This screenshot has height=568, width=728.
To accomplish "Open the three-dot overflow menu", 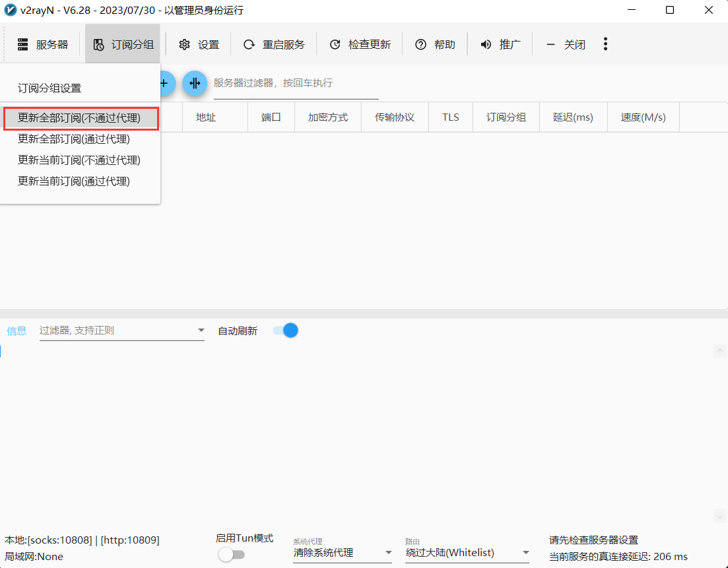I will (x=605, y=44).
